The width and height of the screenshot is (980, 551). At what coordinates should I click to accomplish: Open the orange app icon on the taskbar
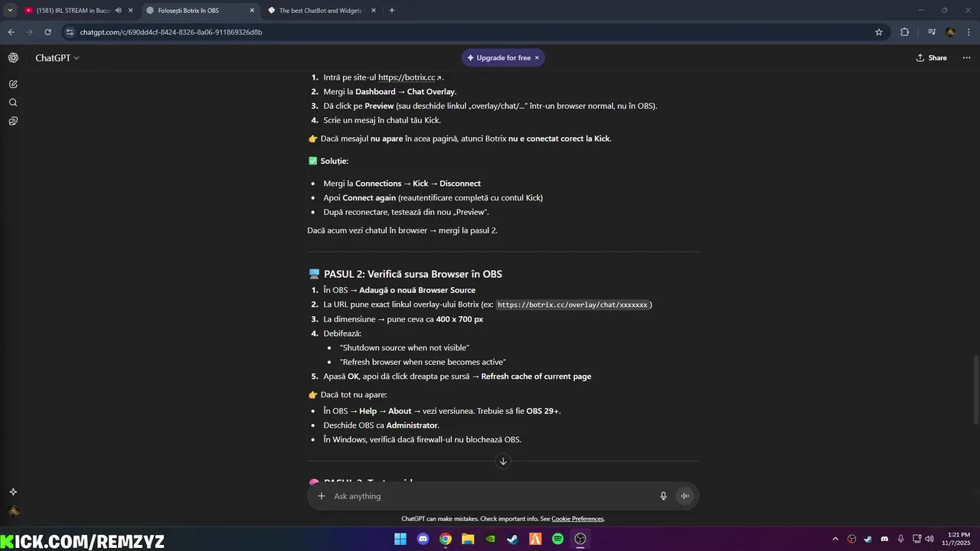click(535, 539)
